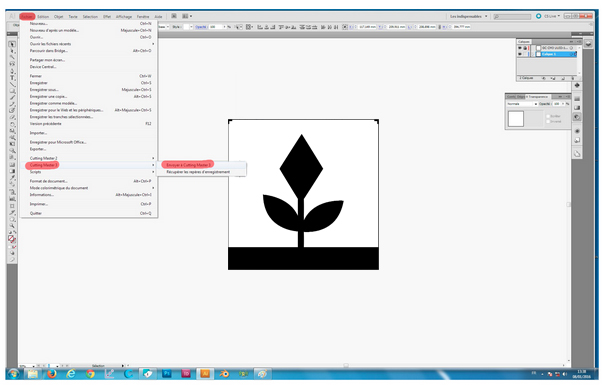The image size is (607, 389).
Task: Click the Illustrator taskbar icon
Action: click(205, 374)
